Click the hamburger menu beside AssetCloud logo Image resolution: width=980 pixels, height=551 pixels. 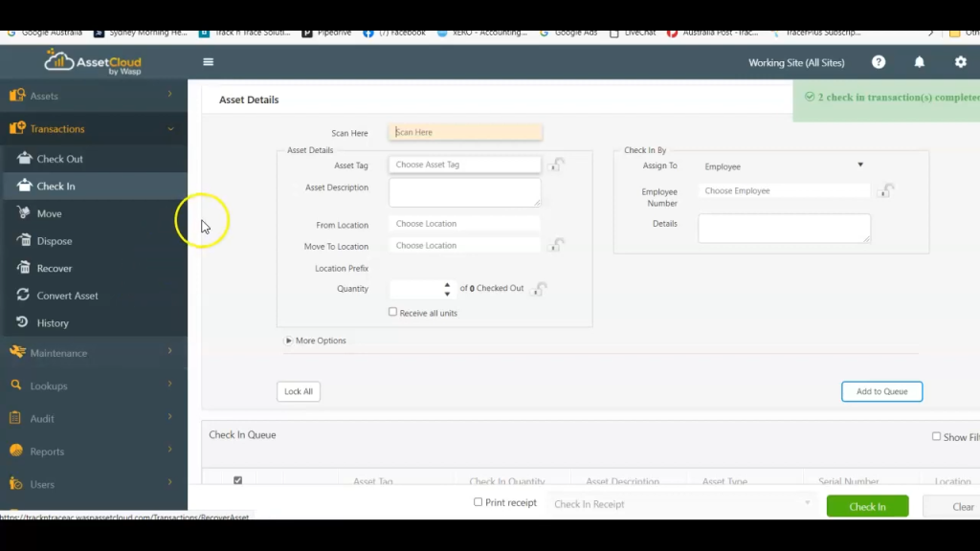[x=208, y=62]
